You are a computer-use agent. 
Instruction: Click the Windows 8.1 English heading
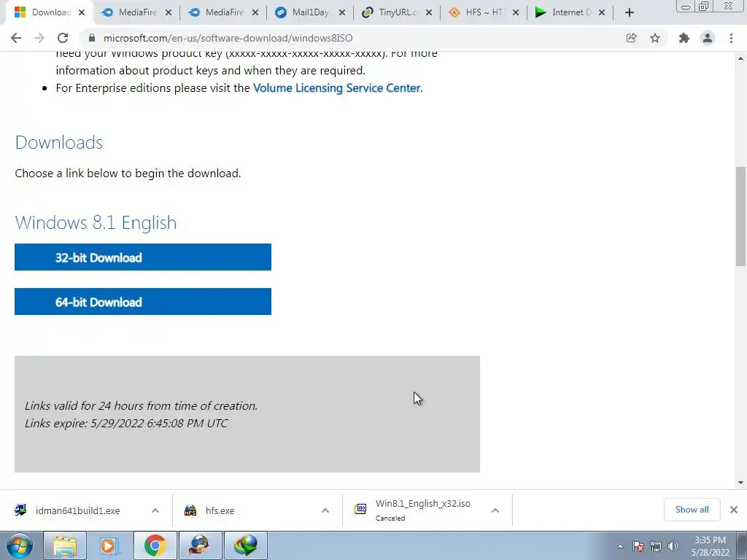tap(96, 223)
